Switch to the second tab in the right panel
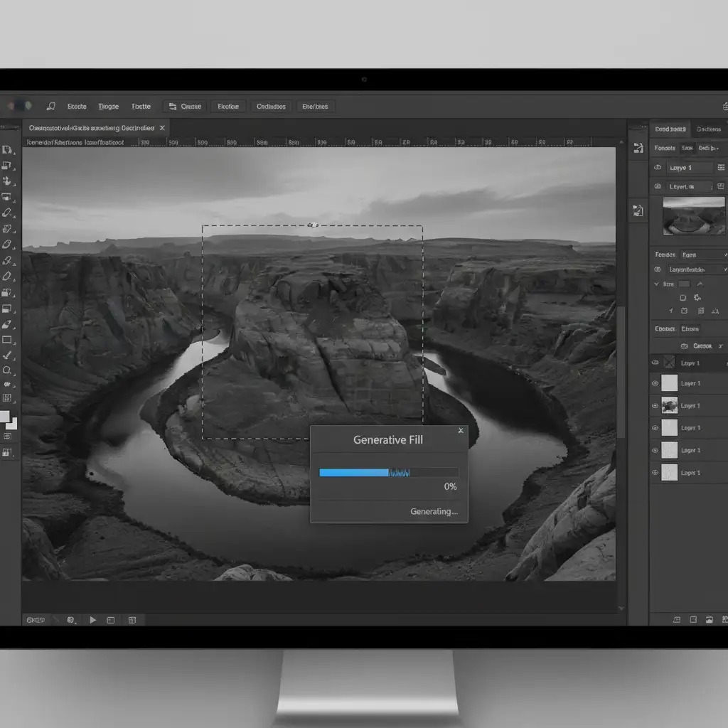The image size is (728, 728). (x=708, y=129)
